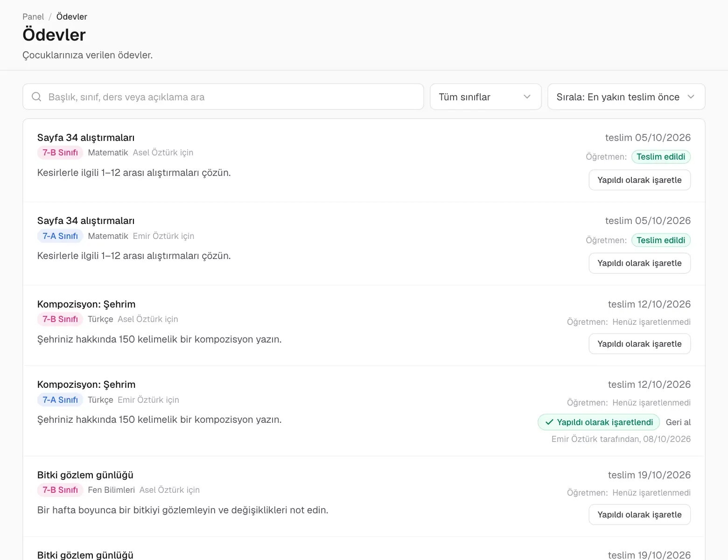Focus the 'Başlık, sınıf, ders' search field
728x560 pixels.
click(223, 97)
